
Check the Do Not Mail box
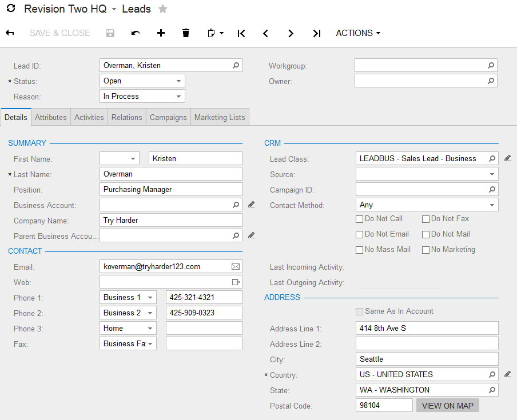tap(425, 234)
